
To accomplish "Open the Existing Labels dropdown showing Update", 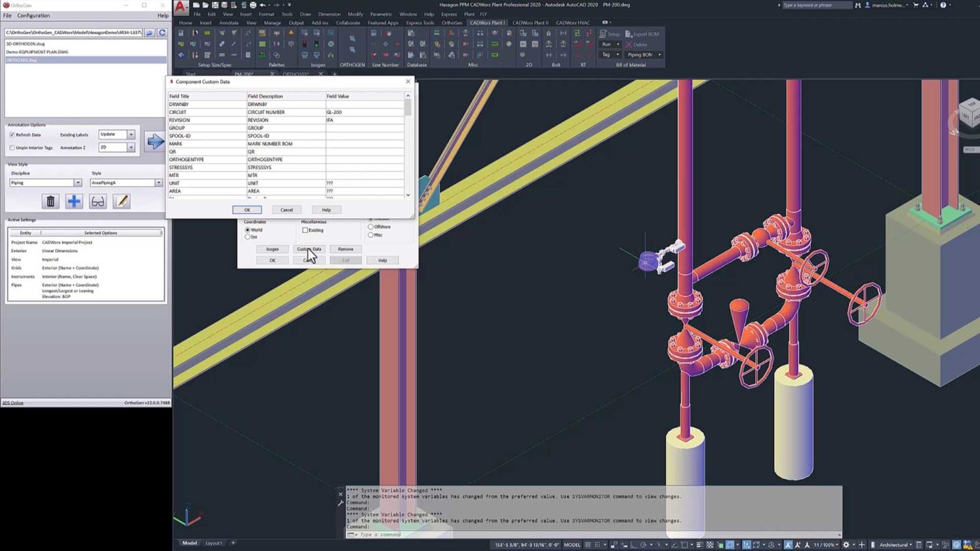I will click(x=116, y=135).
